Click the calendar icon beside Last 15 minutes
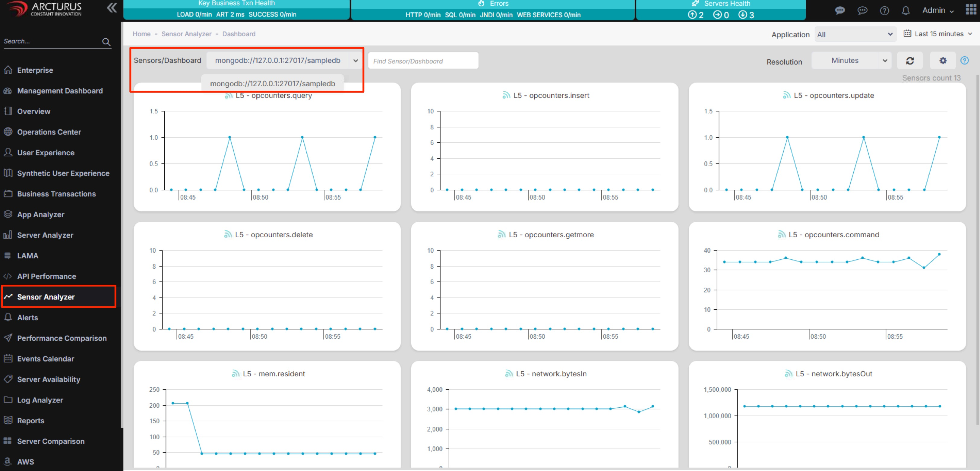The height and width of the screenshot is (471, 980). (907, 33)
